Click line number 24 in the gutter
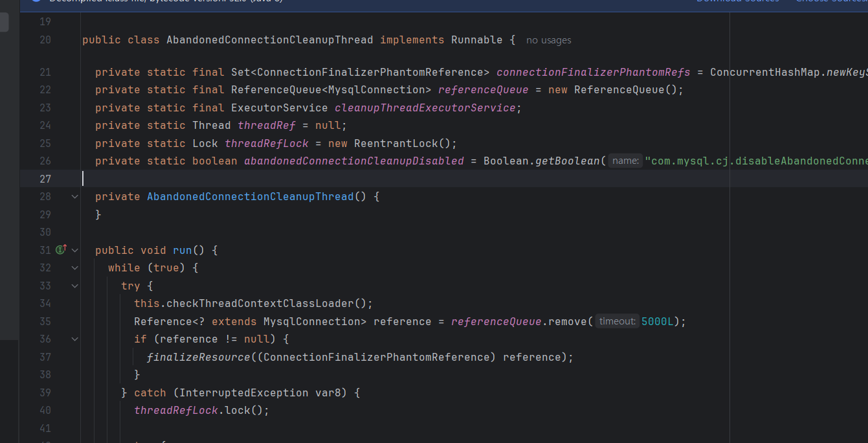 point(45,125)
